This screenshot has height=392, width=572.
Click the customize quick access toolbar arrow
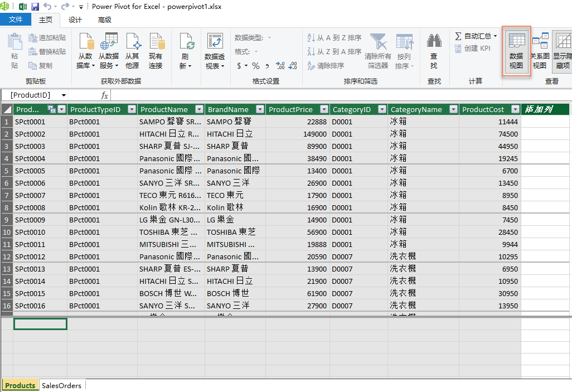81,7
